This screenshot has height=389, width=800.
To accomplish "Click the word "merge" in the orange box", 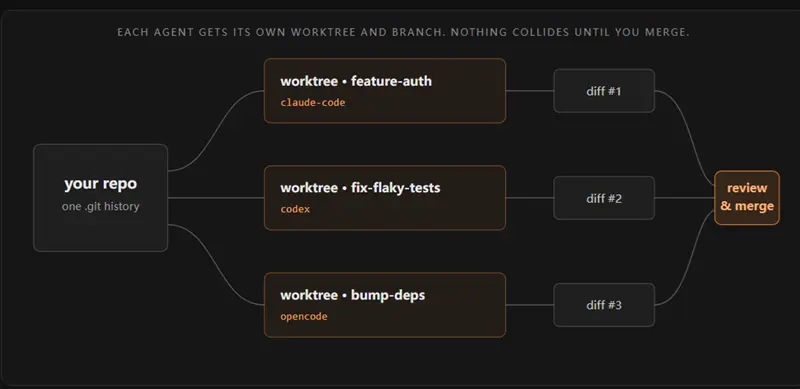I will pos(753,206).
